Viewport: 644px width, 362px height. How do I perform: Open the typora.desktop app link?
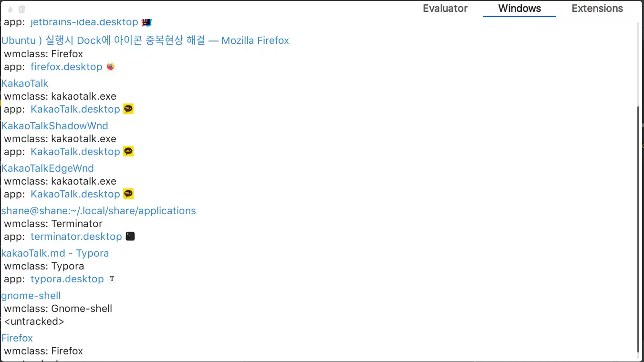[x=67, y=279]
